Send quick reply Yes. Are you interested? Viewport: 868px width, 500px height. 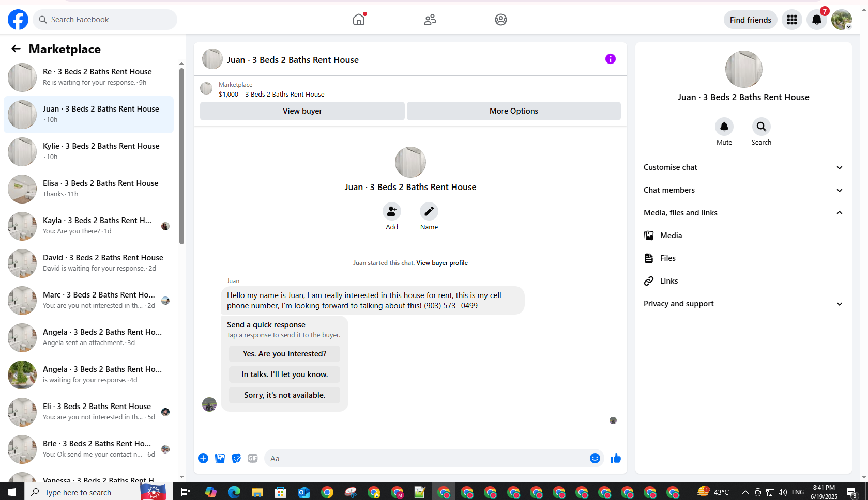pyautogui.click(x=284, y=354)
